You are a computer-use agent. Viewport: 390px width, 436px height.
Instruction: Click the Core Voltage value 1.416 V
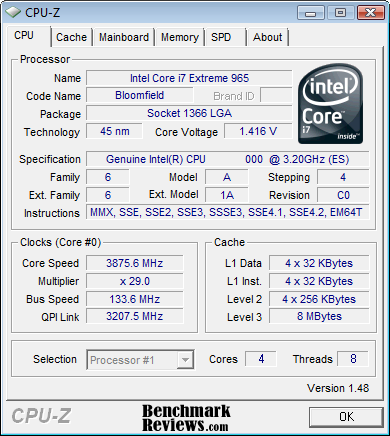[x=258, y=131]
